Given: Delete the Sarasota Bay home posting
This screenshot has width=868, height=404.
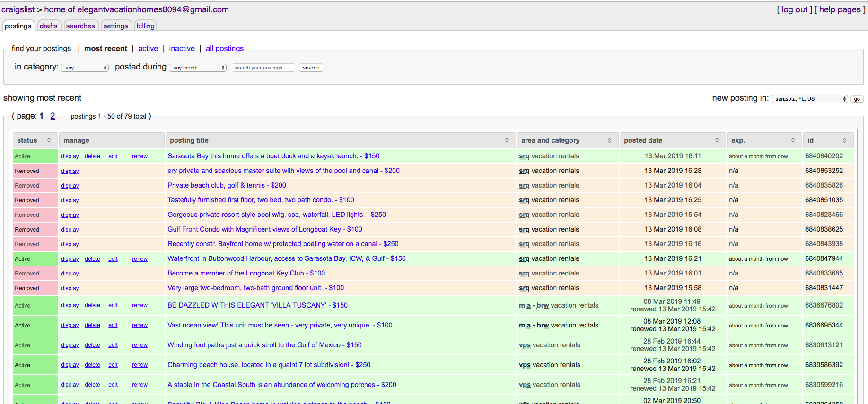Looking at the screenshot, I should pyautogui.click(x=93, y=156).
